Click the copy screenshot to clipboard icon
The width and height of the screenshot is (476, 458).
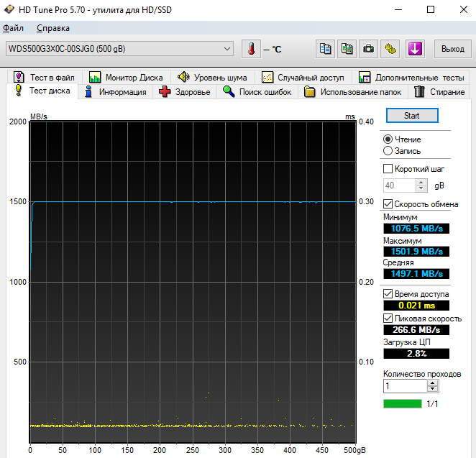pyautogui.click(x=347, y=49)
